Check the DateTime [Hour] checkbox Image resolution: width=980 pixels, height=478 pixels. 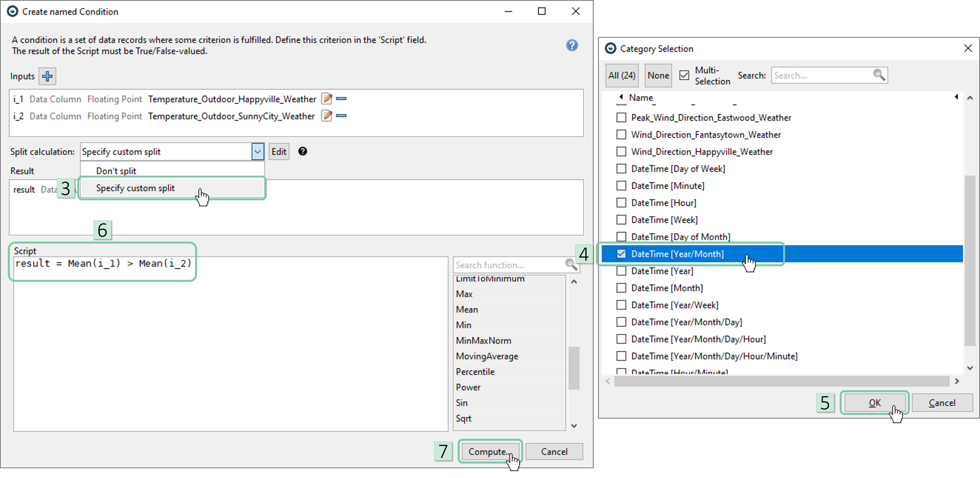(621, 203)
